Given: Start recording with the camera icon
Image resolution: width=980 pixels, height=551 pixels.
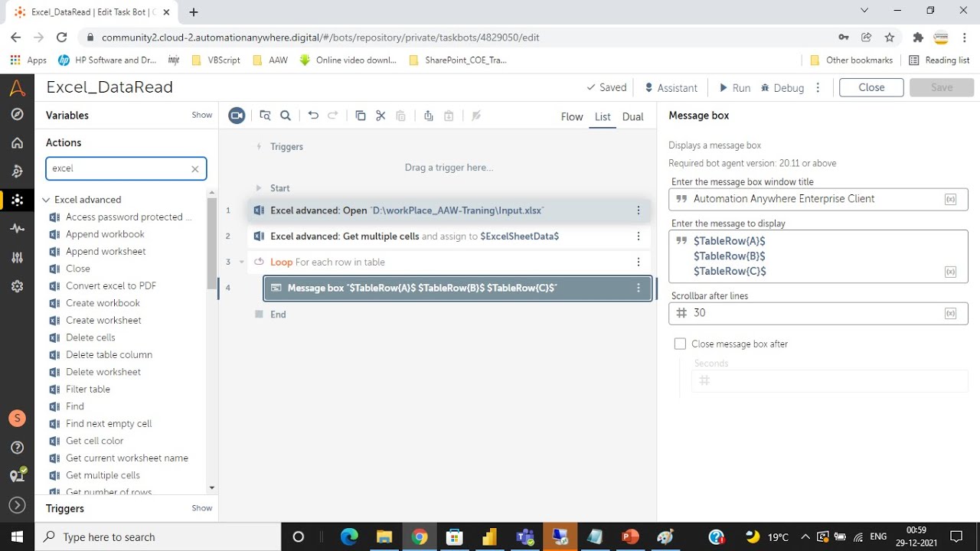Looking at the screenshot, I should click(237, 116).
